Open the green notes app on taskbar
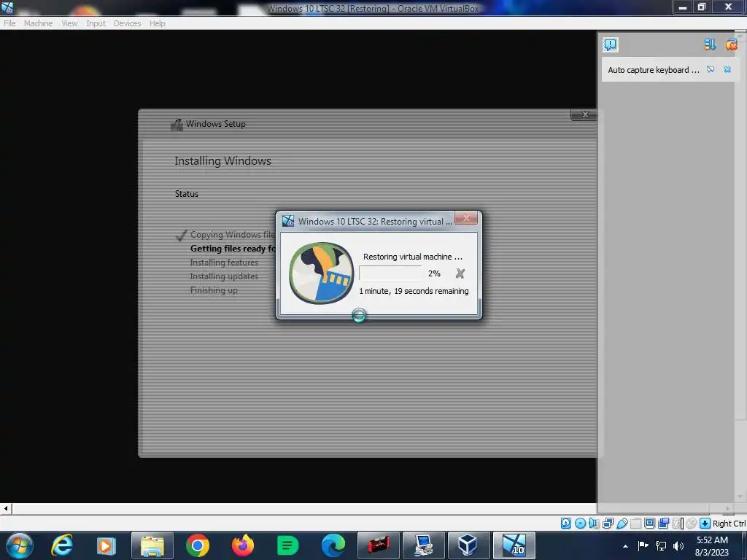This screenshot has width=747, height=560. coord(287,545)
